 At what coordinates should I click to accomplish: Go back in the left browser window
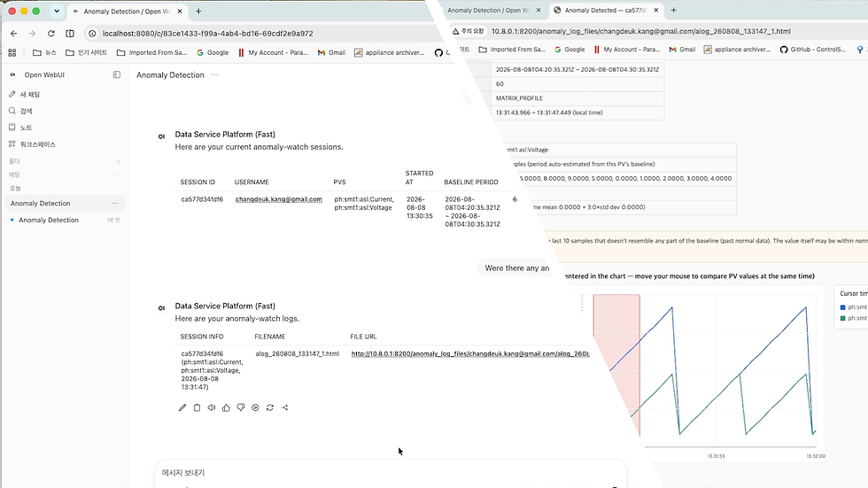pos(14,33)
